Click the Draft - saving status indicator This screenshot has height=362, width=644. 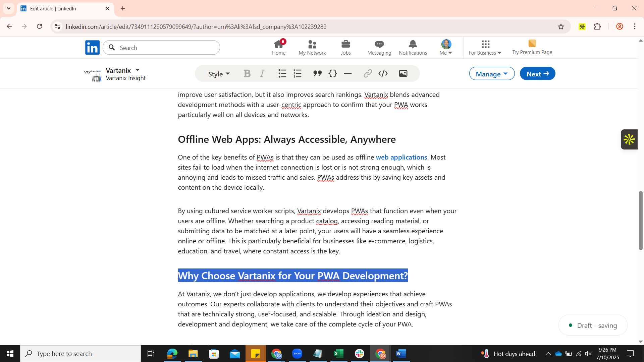[x=593, y=325]
